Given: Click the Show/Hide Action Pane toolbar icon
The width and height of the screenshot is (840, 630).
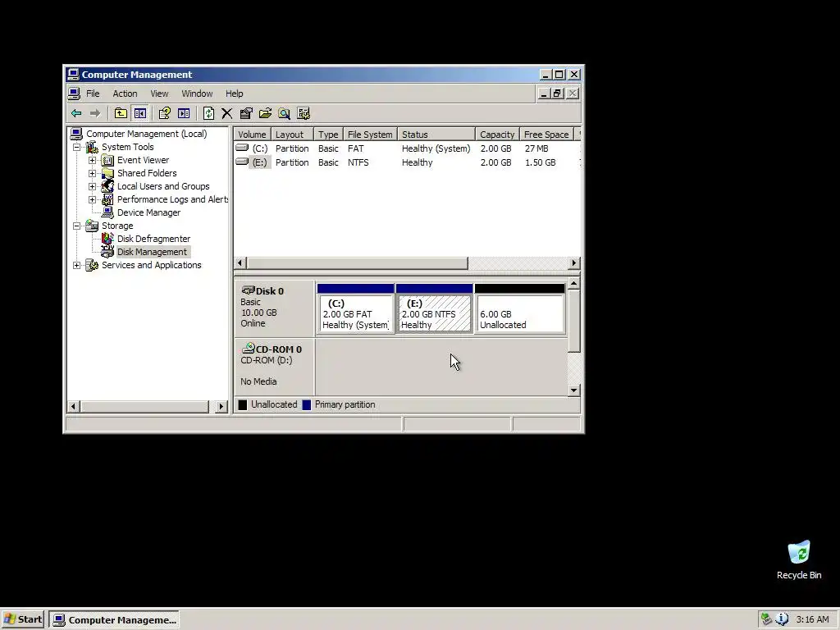Looking at the screenshot, I should tap(184, 113).
